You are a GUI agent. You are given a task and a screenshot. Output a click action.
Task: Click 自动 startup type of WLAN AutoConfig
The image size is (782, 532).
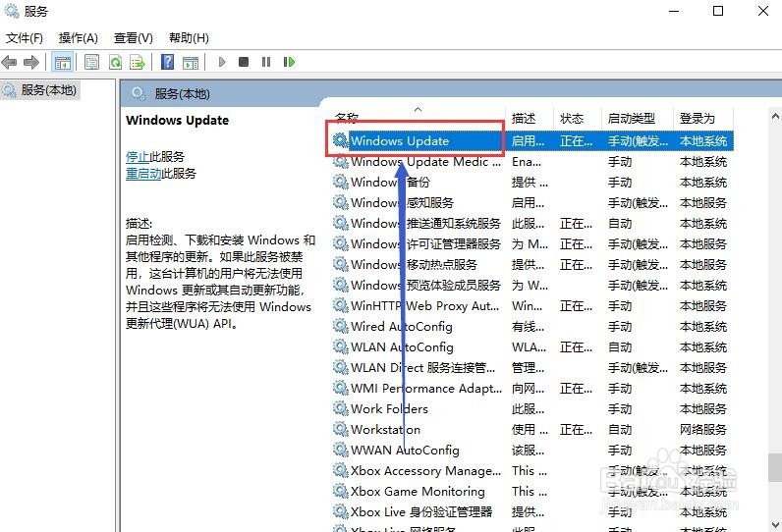tap(620, 347)
